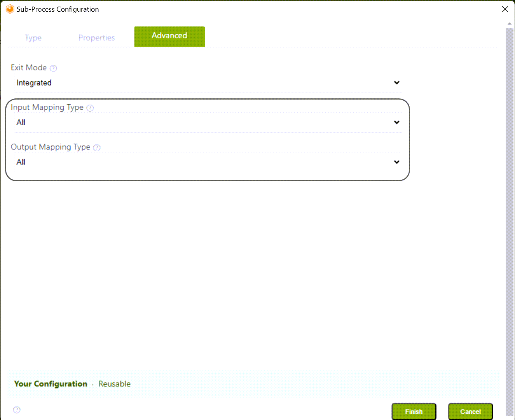The width and height of the screenshot is (515, 420).
Task: Switch to the Properties tab
Action: [x=97, y=38]
